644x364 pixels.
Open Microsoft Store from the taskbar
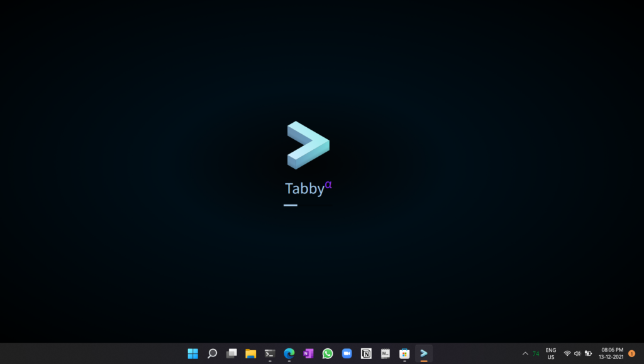[404, 353]
